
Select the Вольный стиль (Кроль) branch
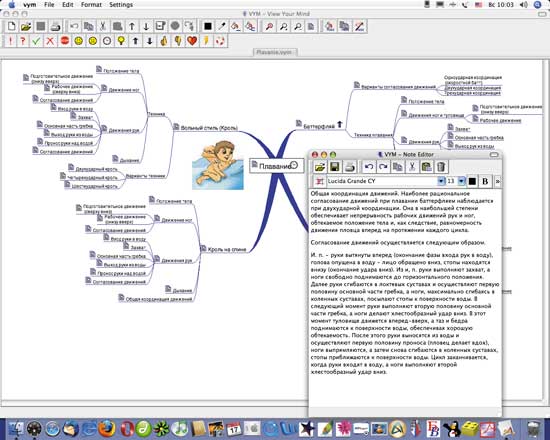[209, 127]
